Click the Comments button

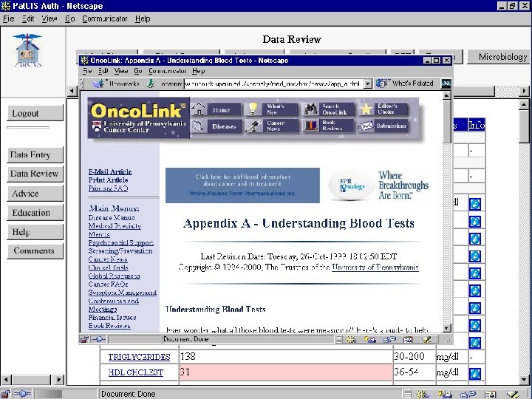[x=35, y=250]
